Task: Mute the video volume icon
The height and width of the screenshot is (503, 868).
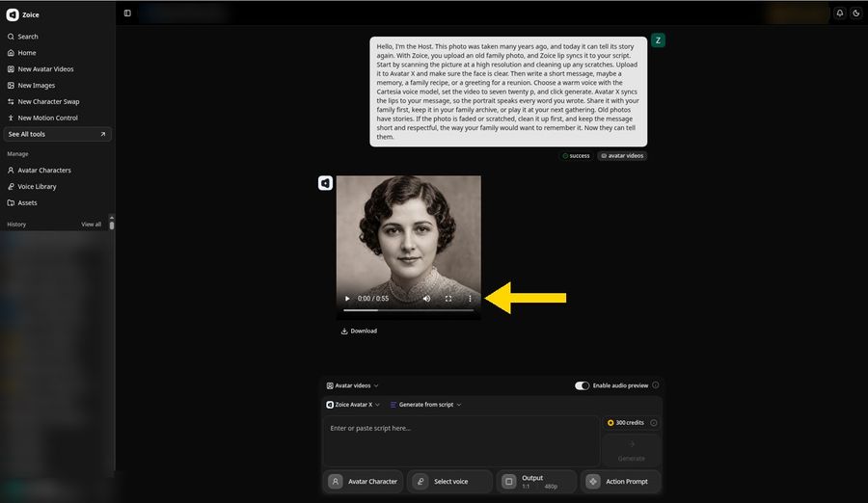Action: click(x=427, y=299)
